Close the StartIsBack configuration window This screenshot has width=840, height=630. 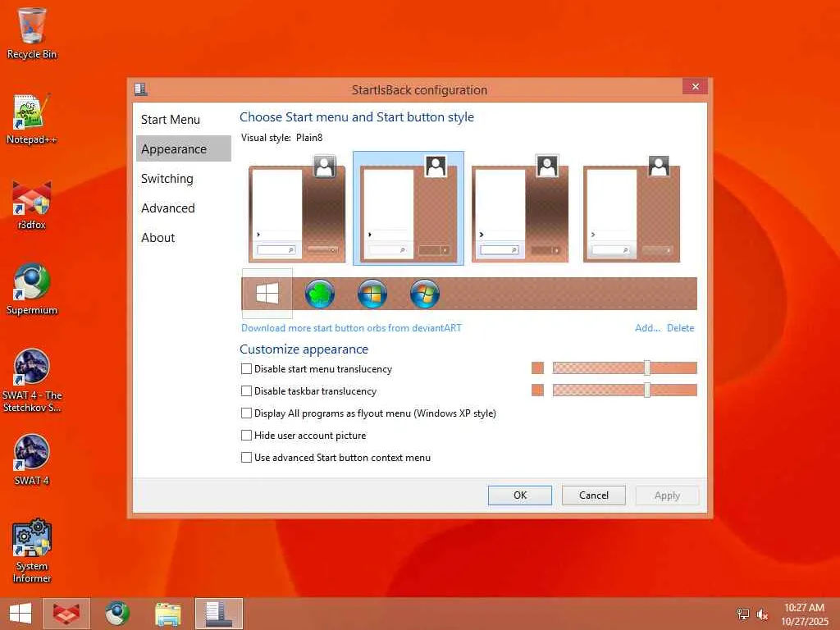pos(695,86)
